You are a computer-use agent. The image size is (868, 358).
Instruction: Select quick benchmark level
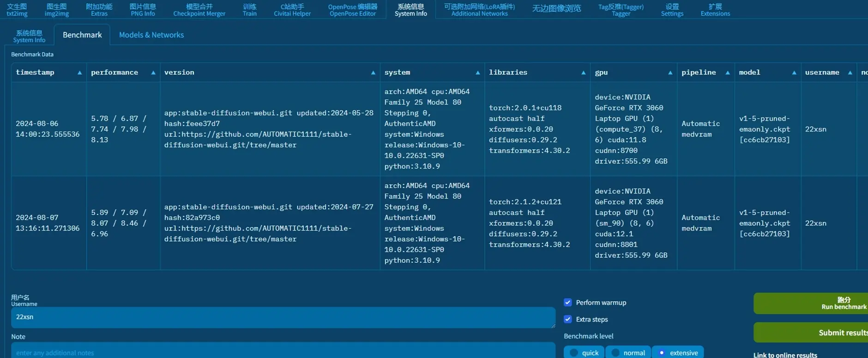point(584,352)
